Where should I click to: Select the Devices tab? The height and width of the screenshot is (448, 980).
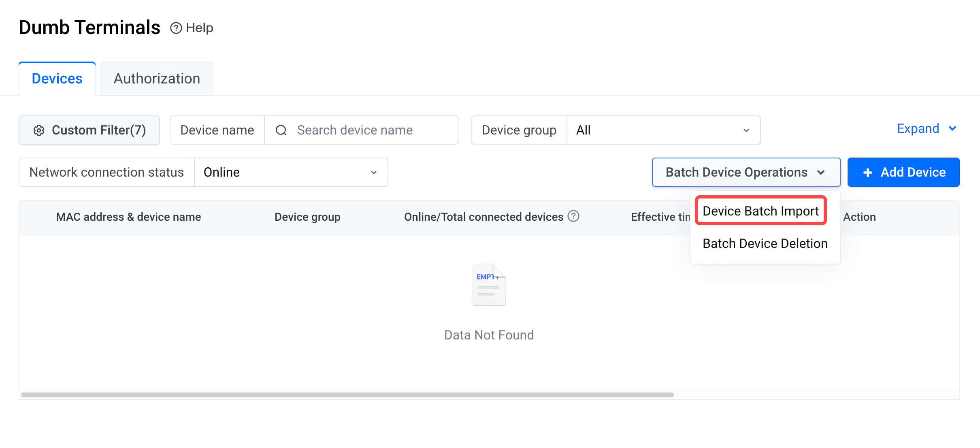[x=57, y=79]
